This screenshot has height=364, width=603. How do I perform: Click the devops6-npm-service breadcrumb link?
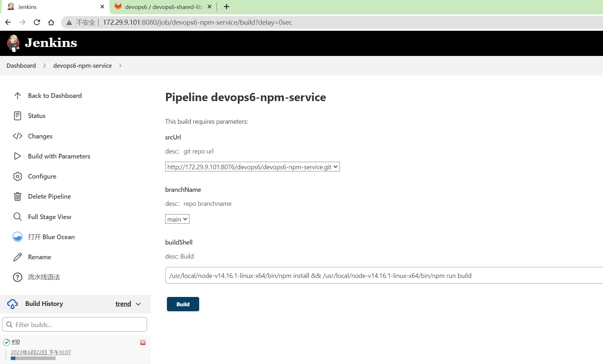tap(83, 66)
